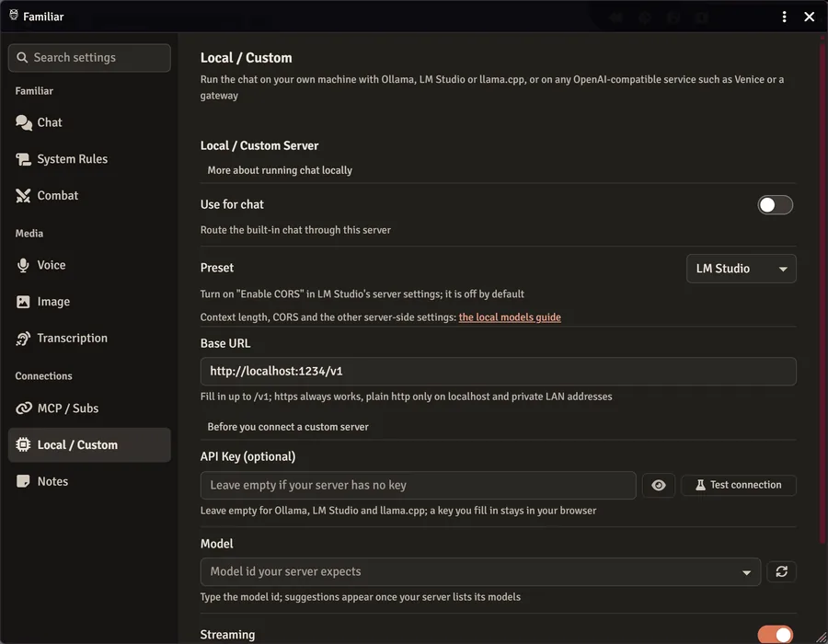This screenshot has height=644, width=828.
Task: Focus the Search settings field
Action: [x=89, y=58]
